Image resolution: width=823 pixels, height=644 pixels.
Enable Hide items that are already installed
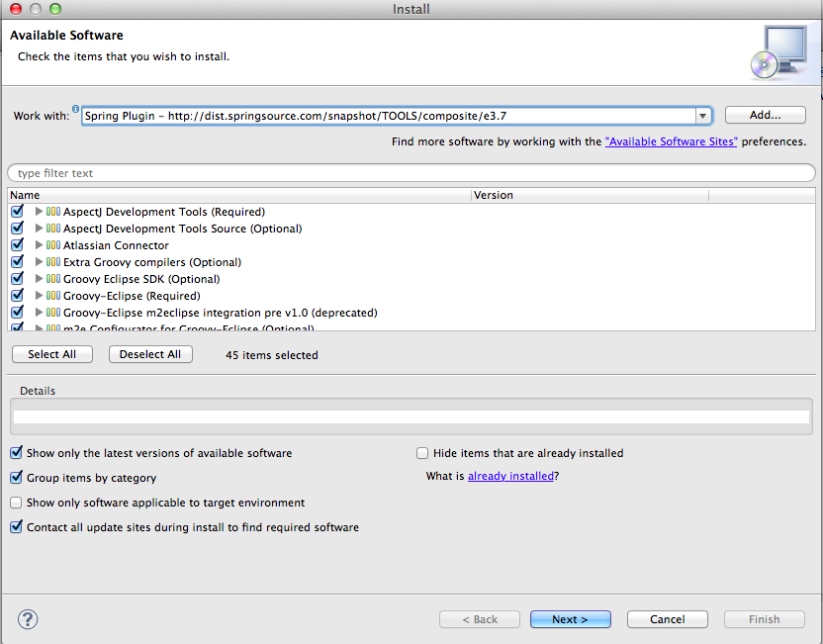coord(422,453)
